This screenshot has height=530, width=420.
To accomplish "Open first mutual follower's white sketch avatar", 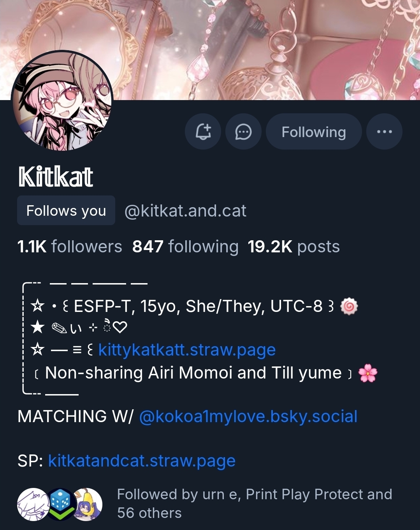I will [33, 504].
